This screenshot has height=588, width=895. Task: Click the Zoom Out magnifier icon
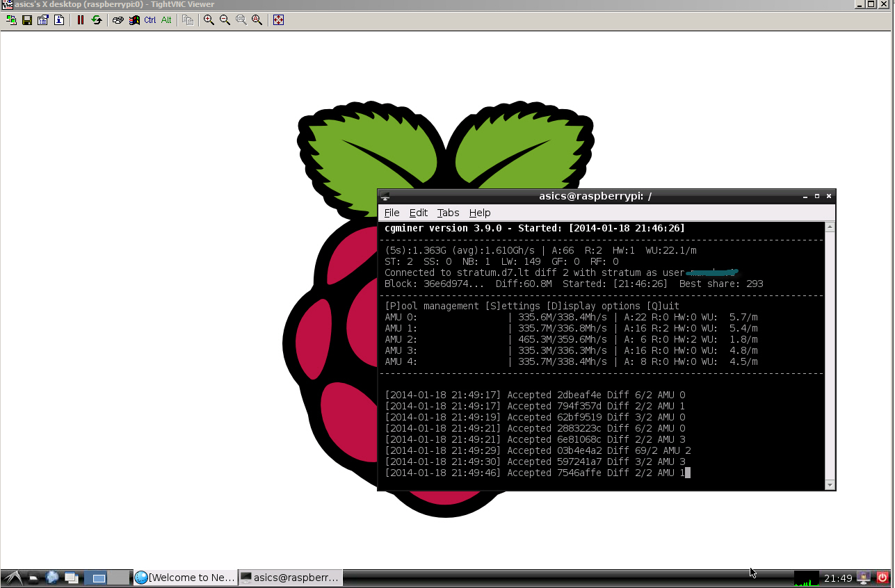point(225,20)
